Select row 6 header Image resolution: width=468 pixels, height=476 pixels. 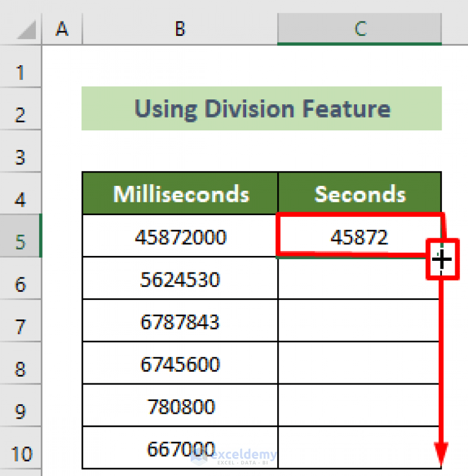coord(20,278)
